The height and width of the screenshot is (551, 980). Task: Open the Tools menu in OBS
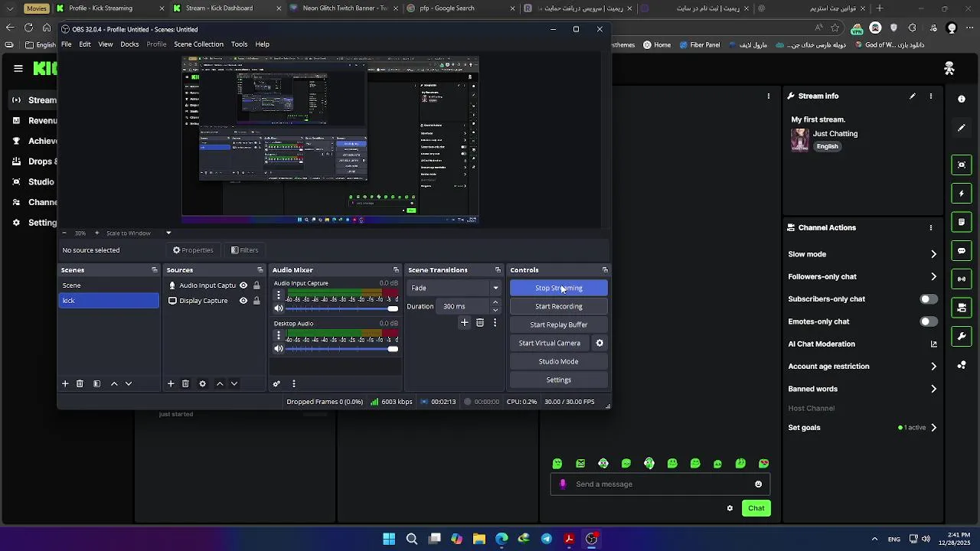(x=240, y=44)
